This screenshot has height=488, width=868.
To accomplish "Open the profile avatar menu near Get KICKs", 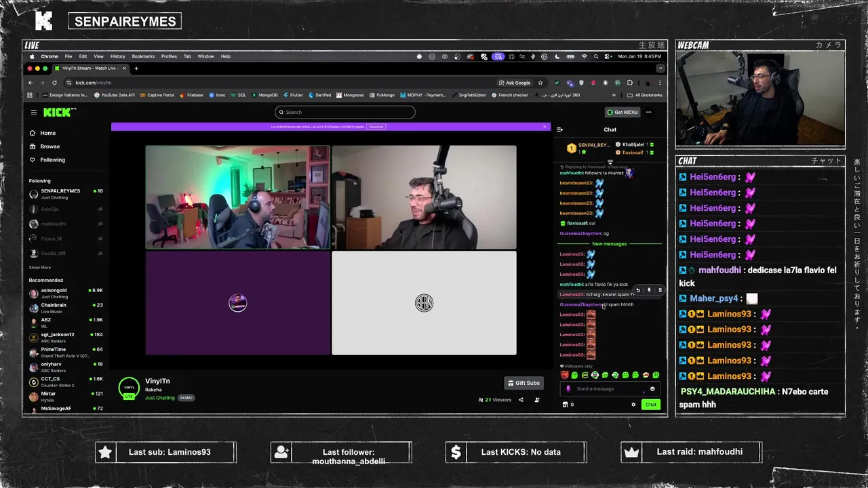I will [649, 112].
